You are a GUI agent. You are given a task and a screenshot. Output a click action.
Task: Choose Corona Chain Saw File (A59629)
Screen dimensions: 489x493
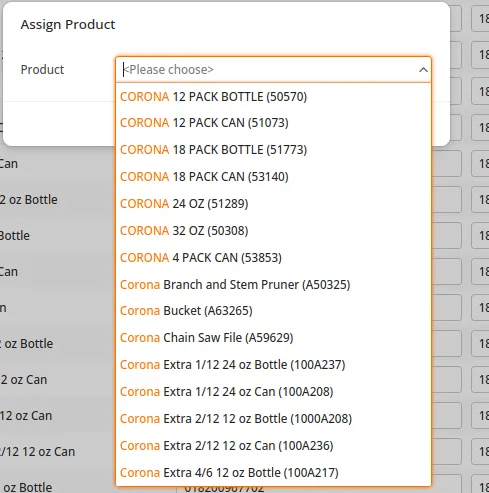click(x=273, y=338)
